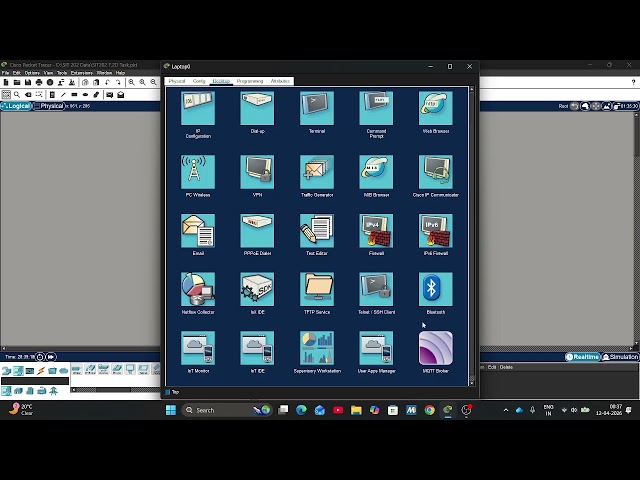
Task: Open the Dial-up app
Action: (x=258, y=108)
